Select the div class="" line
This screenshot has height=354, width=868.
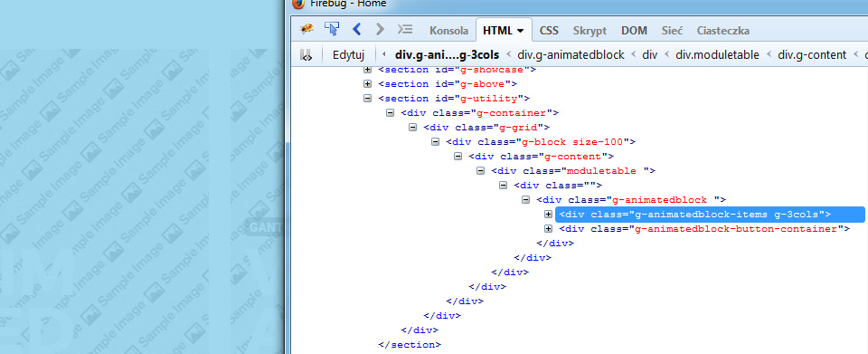558,185
